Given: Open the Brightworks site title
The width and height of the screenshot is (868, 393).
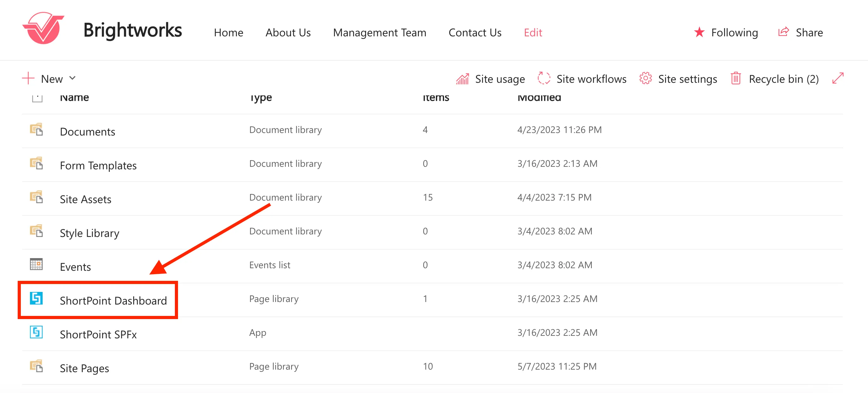Looking at the screenshot, I should 133,30.
